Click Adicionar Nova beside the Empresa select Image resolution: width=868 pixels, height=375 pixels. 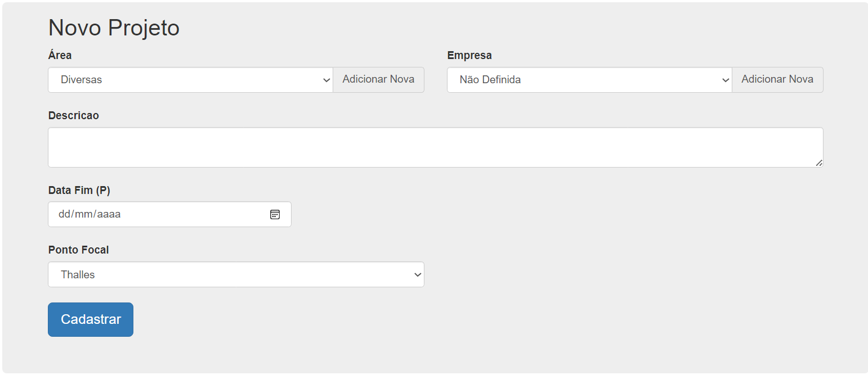[777, 79]
